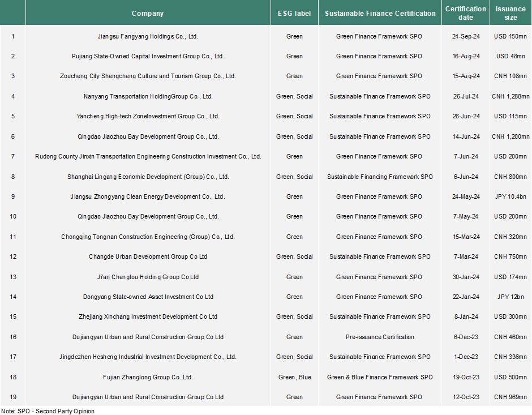Click certification date 6-Dec-23

[466, 337]
